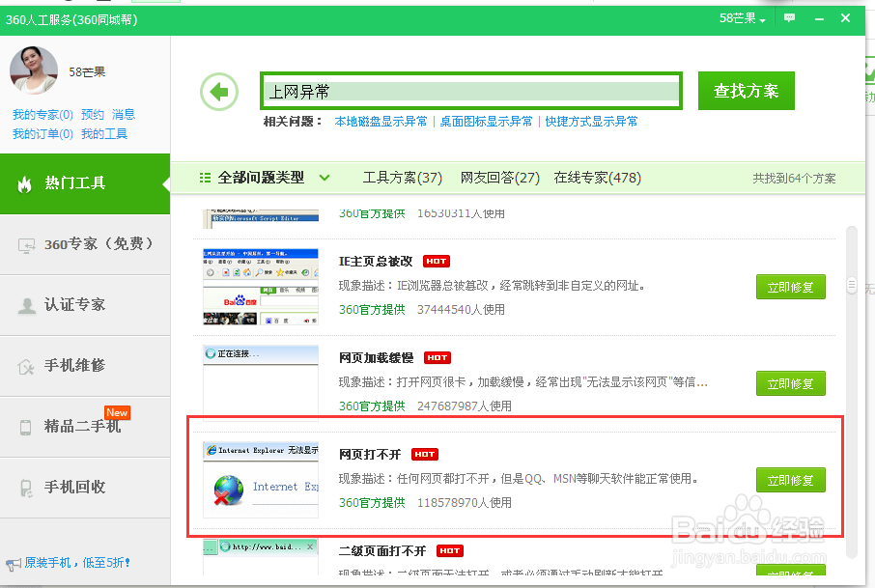Switch to the 在线专家(478) tab

click(597, 178)
